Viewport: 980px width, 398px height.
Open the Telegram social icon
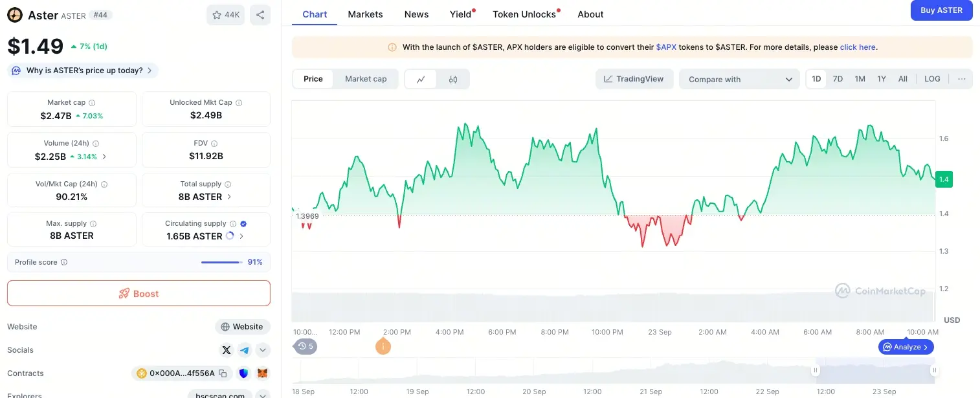245,350
